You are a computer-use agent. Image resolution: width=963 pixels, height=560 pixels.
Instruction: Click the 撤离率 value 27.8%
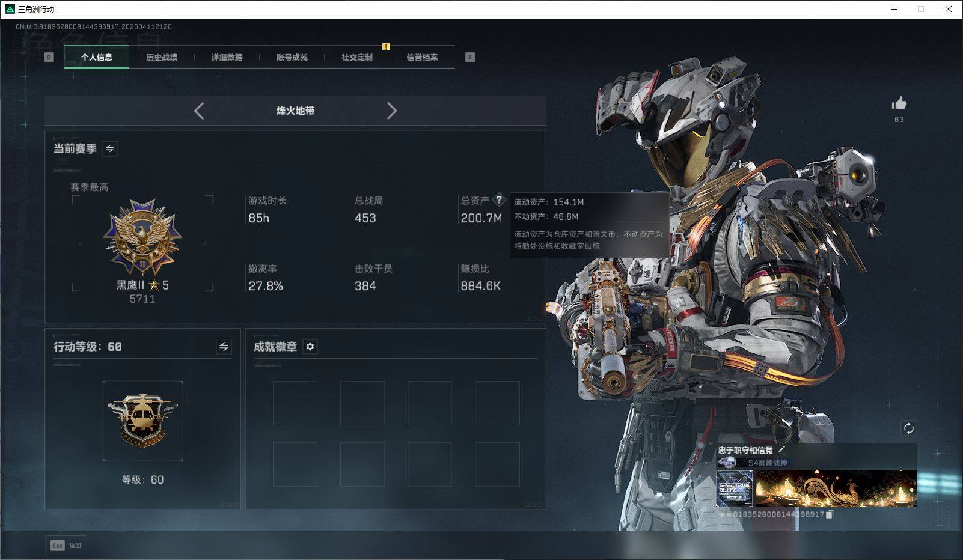[x=266, y=286]
